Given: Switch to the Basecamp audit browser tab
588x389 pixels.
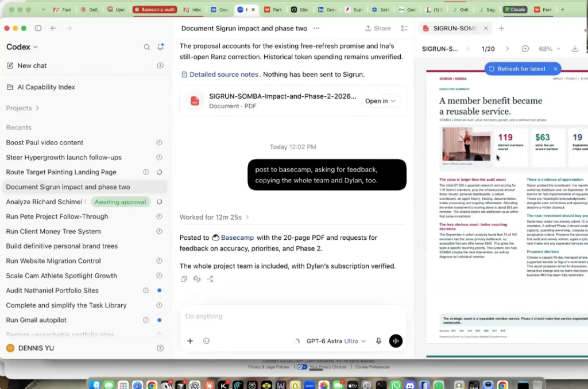Looking at the screenshot, I should (155, 9).
